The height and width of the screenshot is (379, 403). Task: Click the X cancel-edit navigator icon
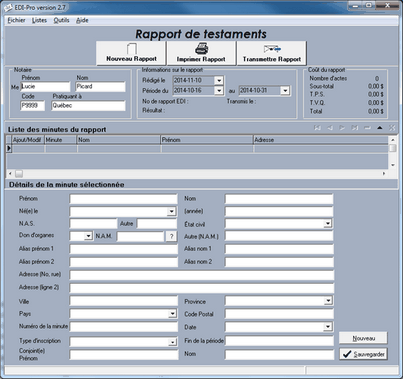pos(392,128)
